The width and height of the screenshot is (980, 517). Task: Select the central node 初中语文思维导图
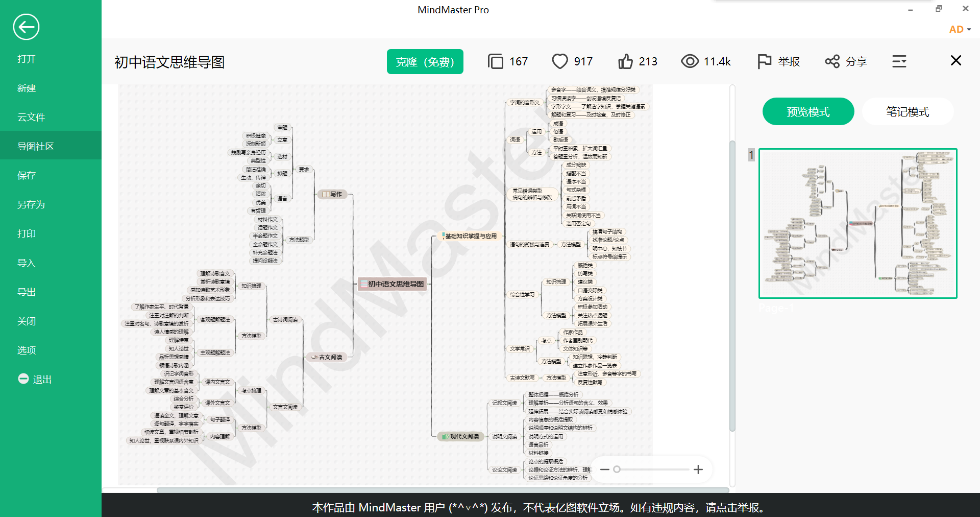[x=392, y=284]
